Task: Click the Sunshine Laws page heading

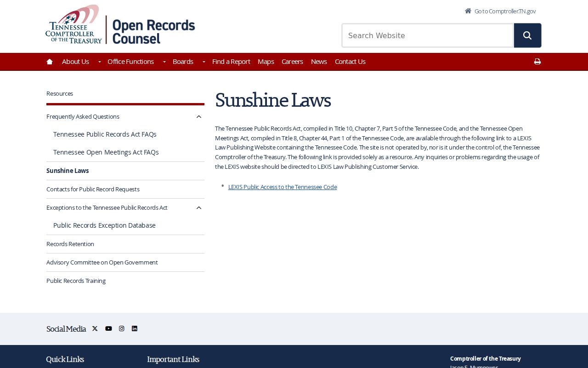Action: 273,100
